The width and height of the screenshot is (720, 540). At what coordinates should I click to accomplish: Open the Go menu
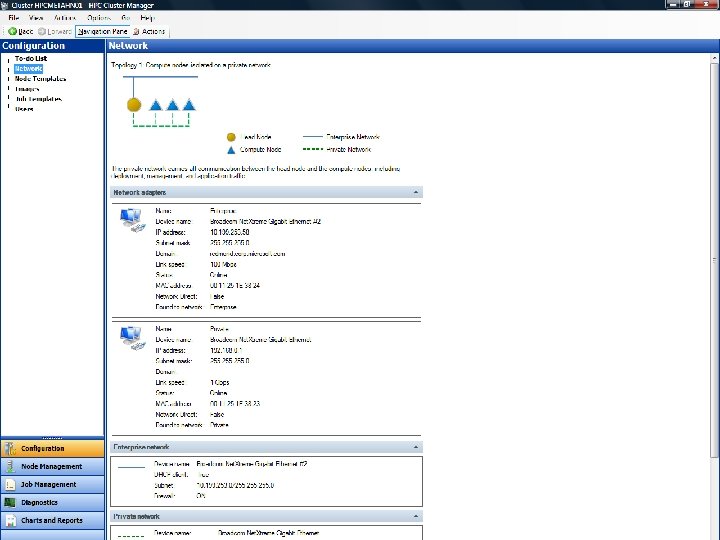click(x=126, y=18)
